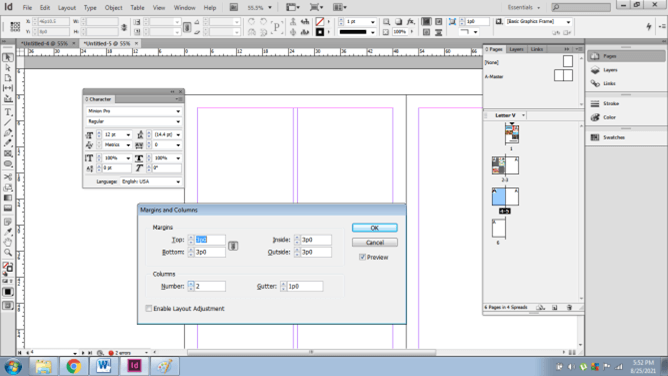The height and width of the screenshot is (376, 668).
Task: Select the Hand tool
Action: click(x=8, y=242)
